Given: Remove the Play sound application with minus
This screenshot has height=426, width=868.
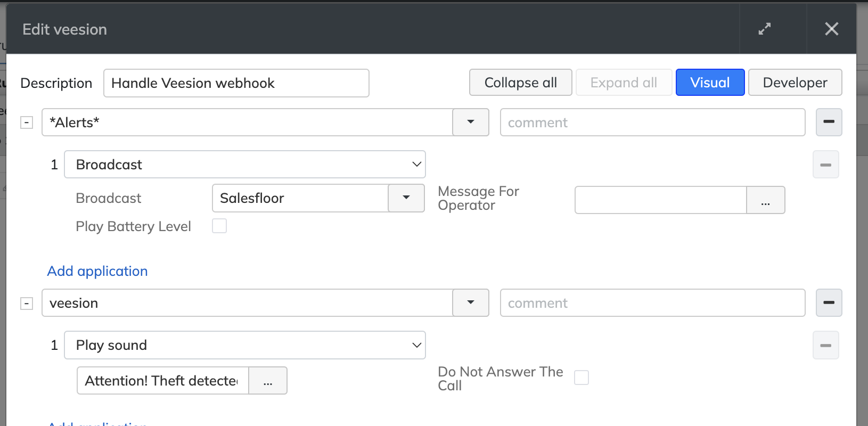Looking at the screenshot, I should pos(825,345).
